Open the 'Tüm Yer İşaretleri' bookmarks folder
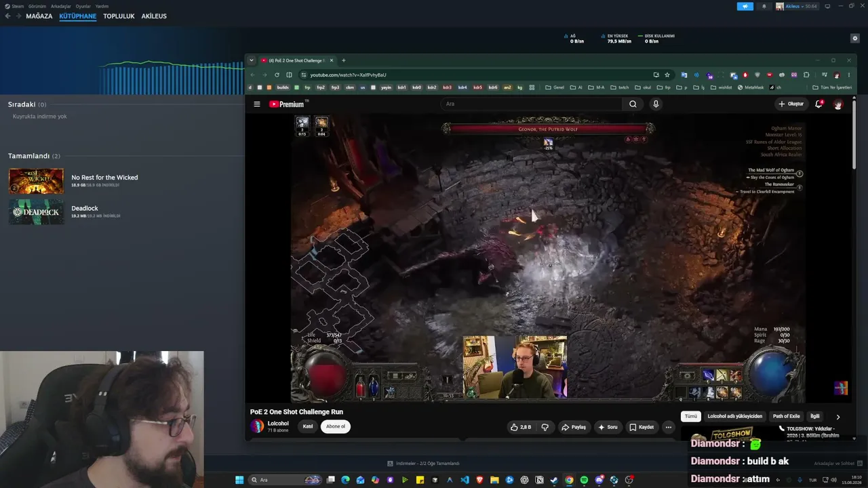Viewport: 868px width, 488px height. coord(832,87)
